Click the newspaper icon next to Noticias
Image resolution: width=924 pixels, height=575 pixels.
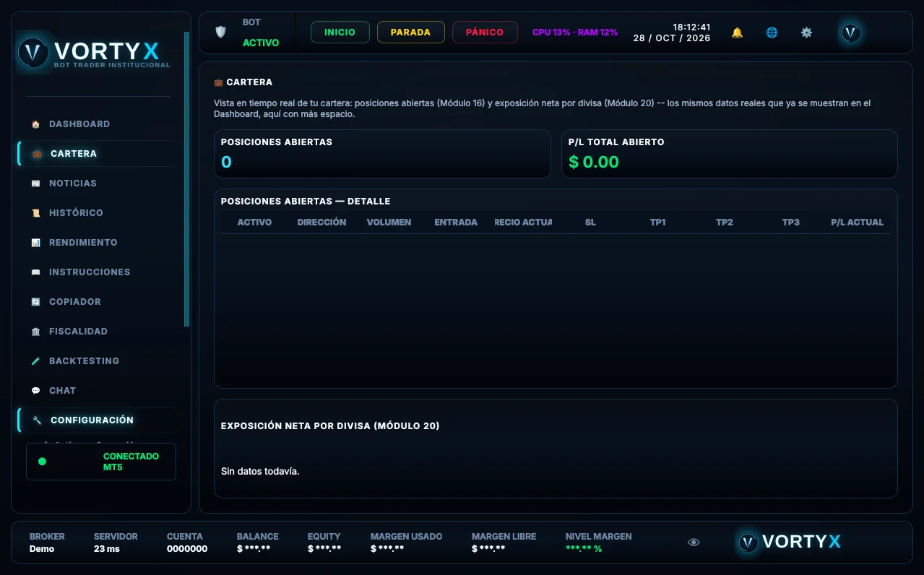click(36, 183)
